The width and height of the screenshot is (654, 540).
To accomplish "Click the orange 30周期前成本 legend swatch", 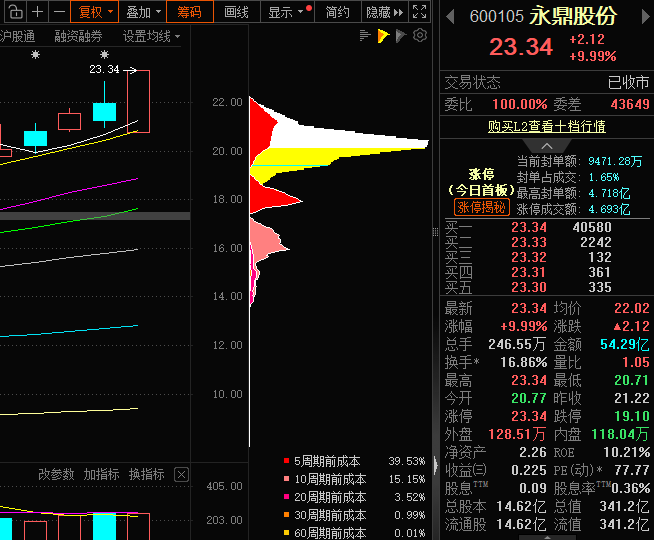I will (x=286, y=515).
